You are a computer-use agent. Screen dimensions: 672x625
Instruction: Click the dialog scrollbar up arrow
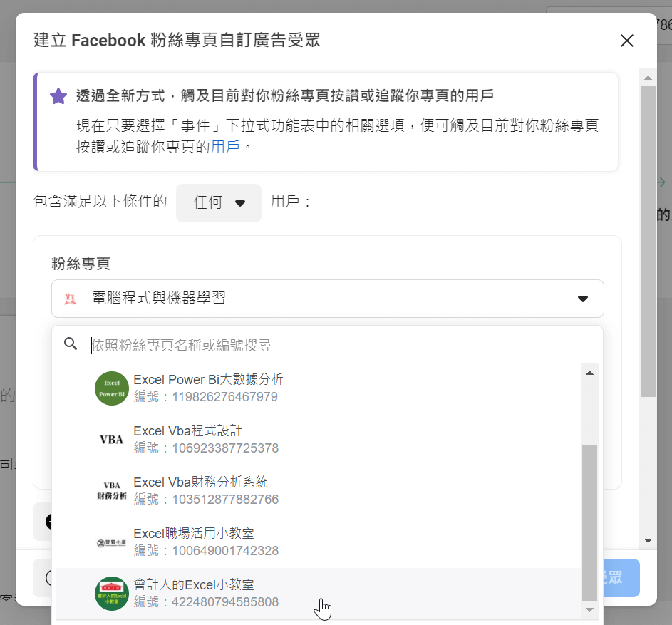[x=648, y=78]
